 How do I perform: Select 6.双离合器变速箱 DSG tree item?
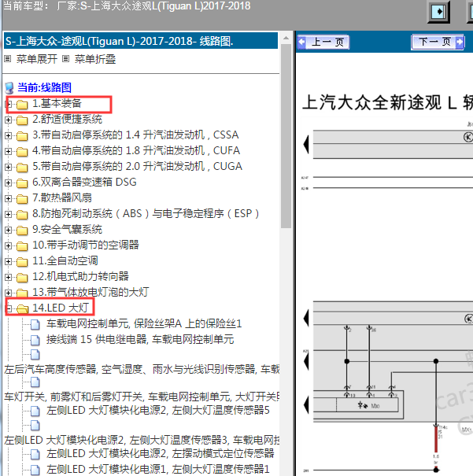coord(84,183)
